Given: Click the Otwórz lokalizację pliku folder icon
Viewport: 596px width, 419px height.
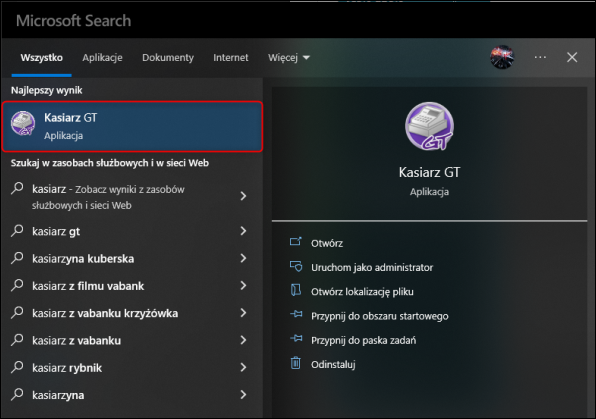Looking at the screenshot, I should 296,290.
